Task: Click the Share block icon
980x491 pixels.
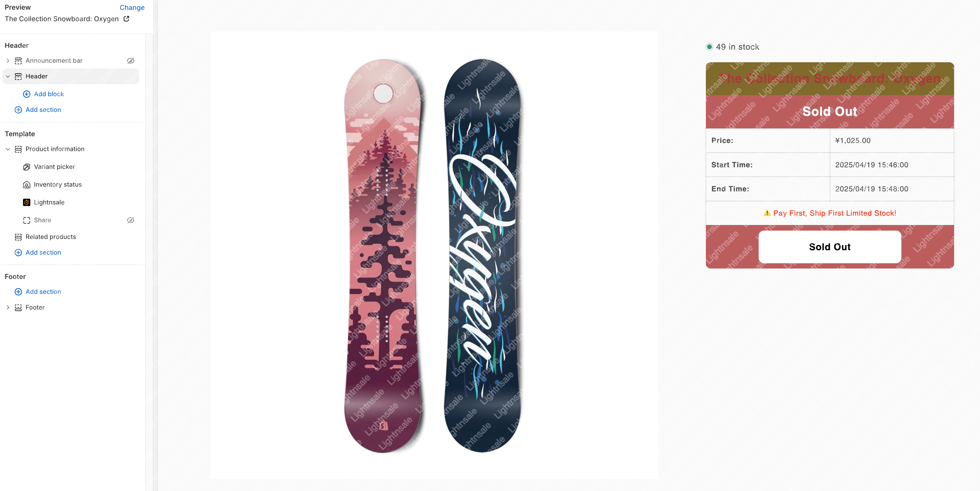Action: pyautogui.click(x=27, y=220)
